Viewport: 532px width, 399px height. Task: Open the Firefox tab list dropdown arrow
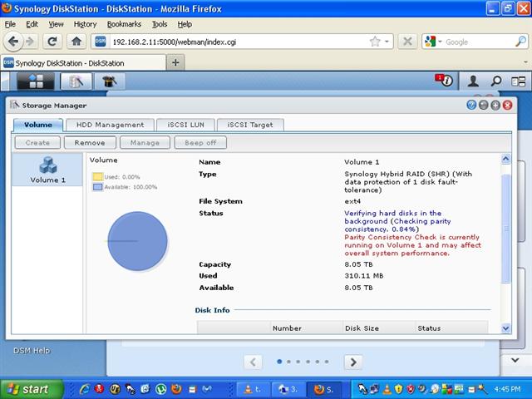pos(525,62)
